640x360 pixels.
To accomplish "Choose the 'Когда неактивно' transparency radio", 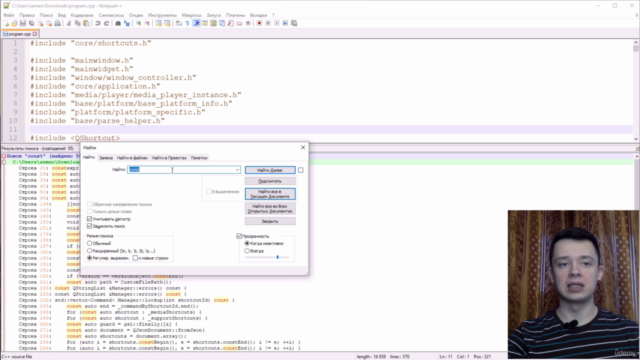I will coord(247,243).
